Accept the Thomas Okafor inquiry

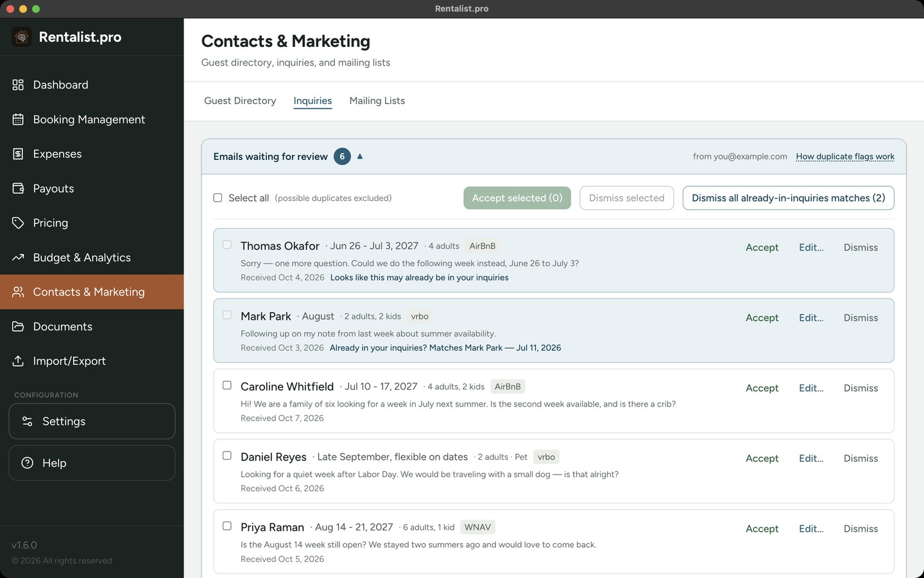[762, 247]
